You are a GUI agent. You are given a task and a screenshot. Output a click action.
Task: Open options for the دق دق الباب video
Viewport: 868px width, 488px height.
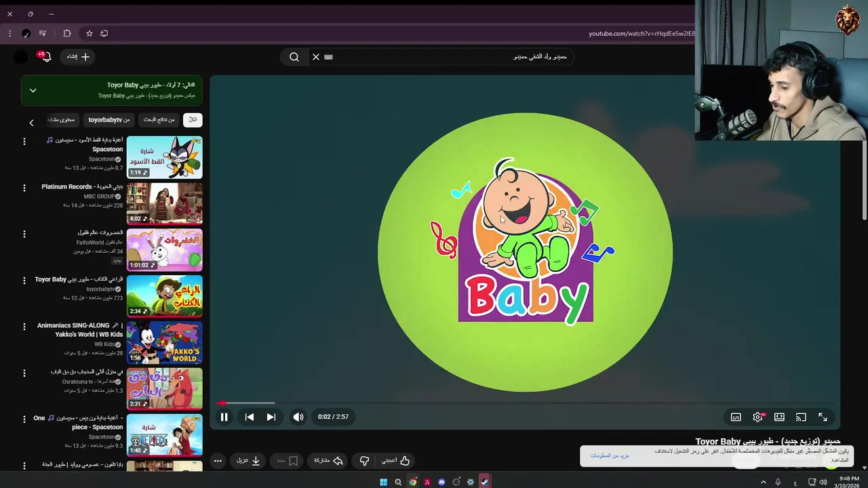tap(24, 373)
